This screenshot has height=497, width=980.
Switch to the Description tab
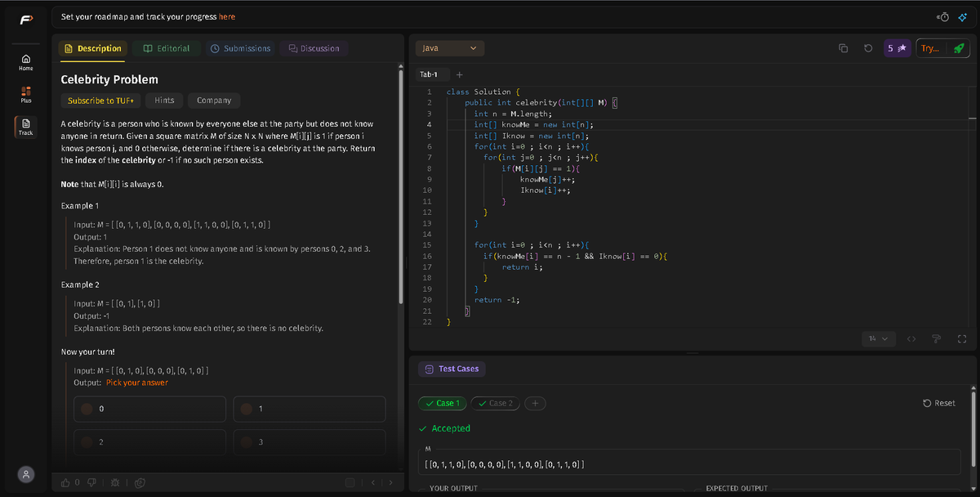pyautogui.click(x=93, y=49)
